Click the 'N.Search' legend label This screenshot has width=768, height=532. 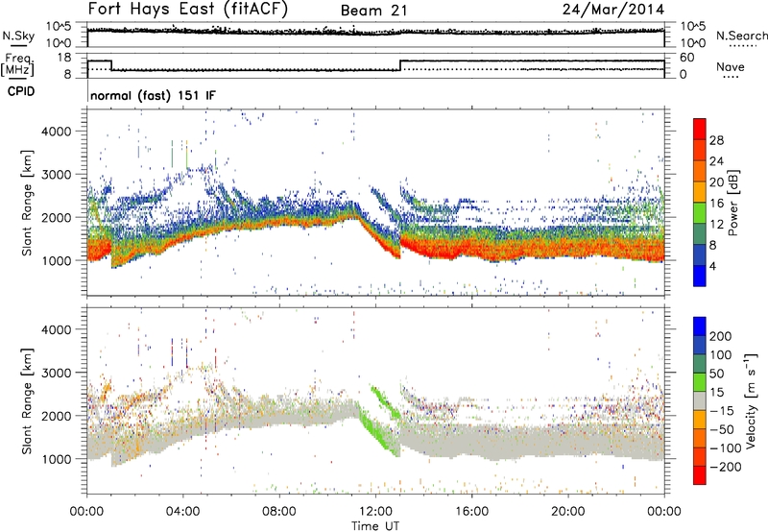(741, 36)
